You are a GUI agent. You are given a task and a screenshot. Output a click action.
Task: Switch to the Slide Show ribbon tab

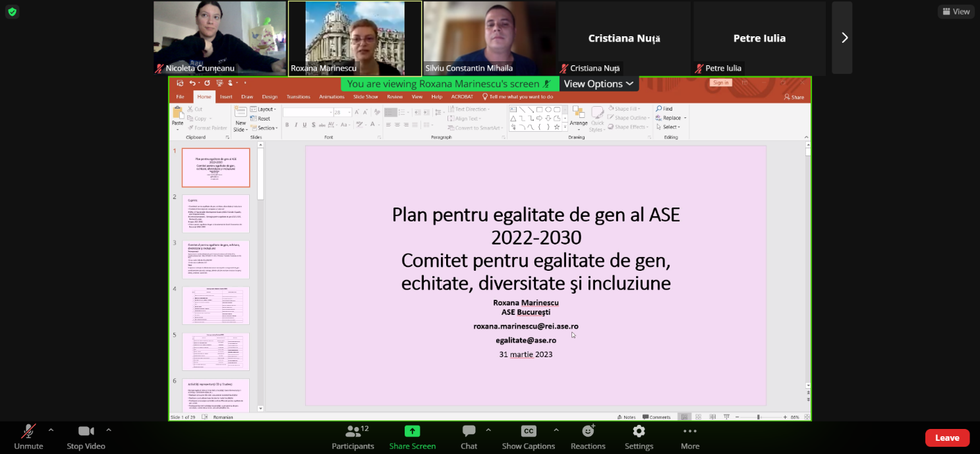(x=366, y=97)
